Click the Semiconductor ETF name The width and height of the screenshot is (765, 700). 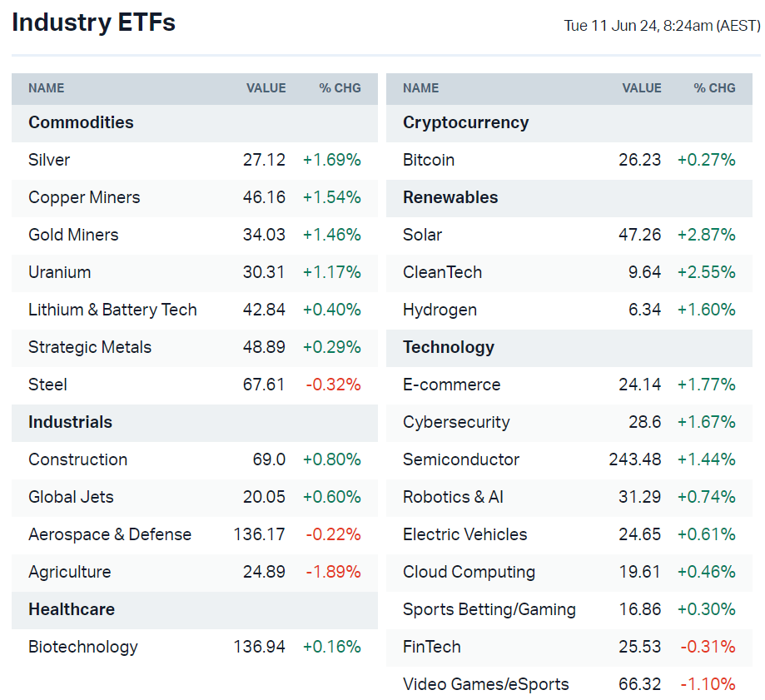pos(460,459)
